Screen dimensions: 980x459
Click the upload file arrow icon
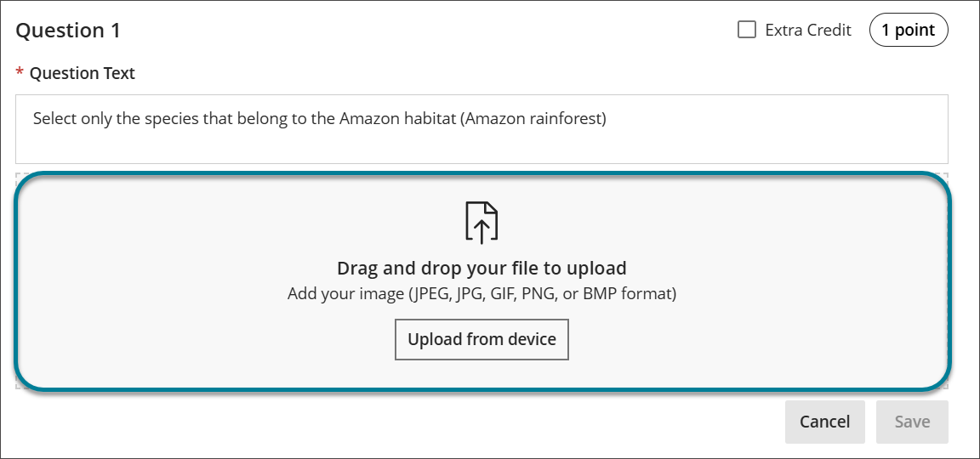(481, 223)
